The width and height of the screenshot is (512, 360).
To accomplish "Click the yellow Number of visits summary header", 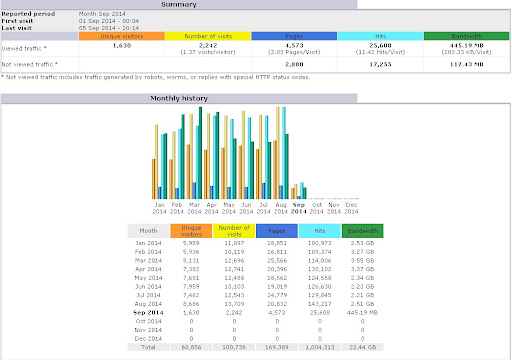I will coord(208,36).
